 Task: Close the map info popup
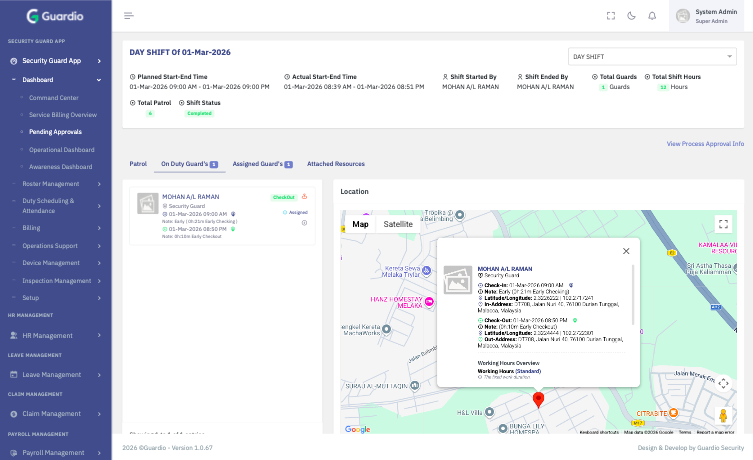click(626, 251)
